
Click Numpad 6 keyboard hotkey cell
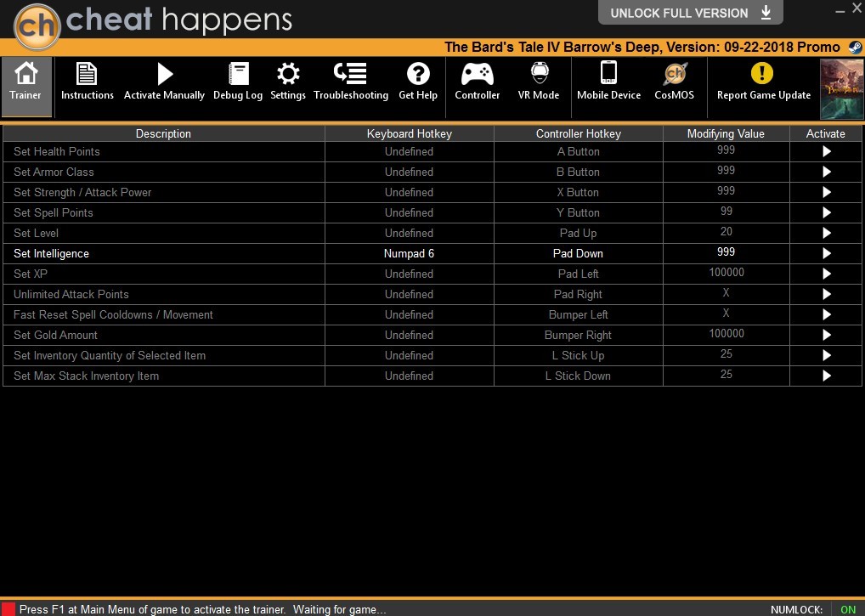[409, 254]
